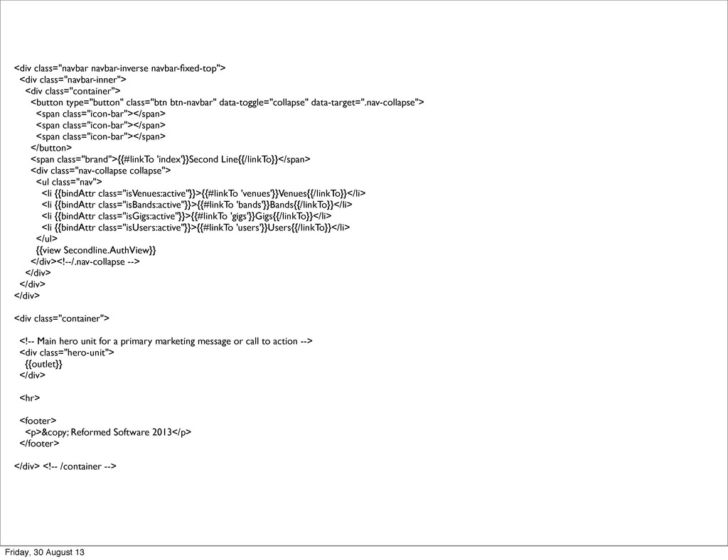Click the Reformed Software 2013 paragraph
Screen dimensions: 728x560
pyautogui.click(x=108, y=432)
